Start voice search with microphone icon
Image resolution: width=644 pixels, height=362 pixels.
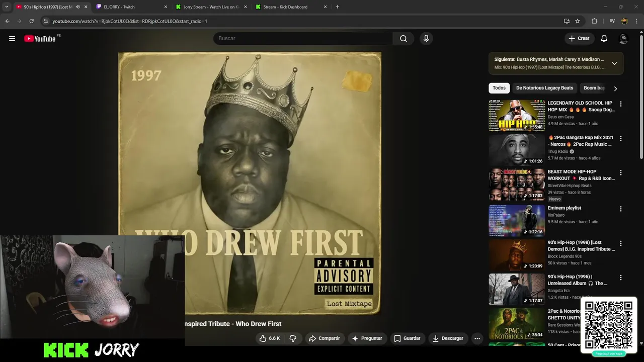(x=426, y=38)
